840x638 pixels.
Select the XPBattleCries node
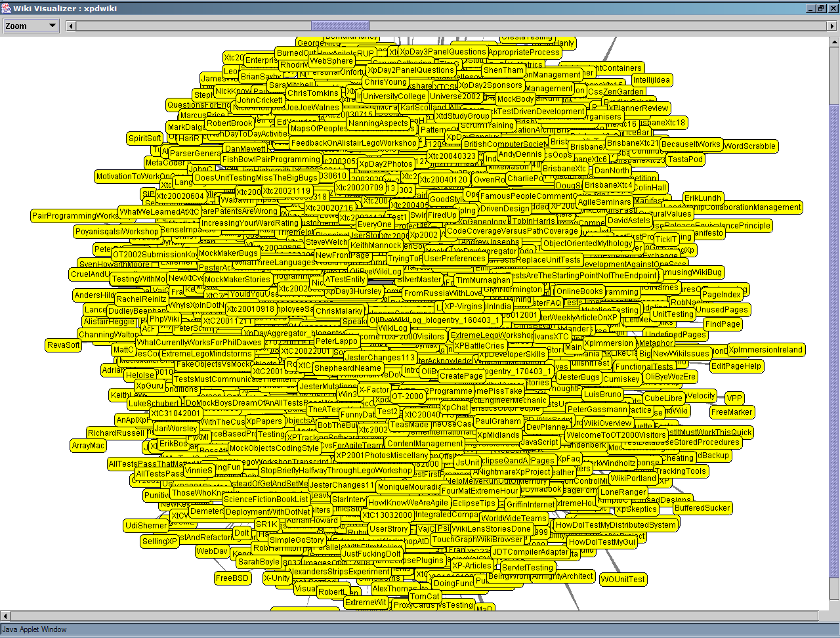point(479,346)
